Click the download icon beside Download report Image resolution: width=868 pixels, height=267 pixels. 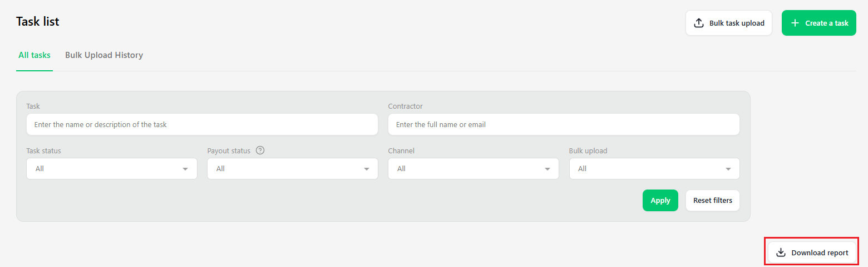781,253
